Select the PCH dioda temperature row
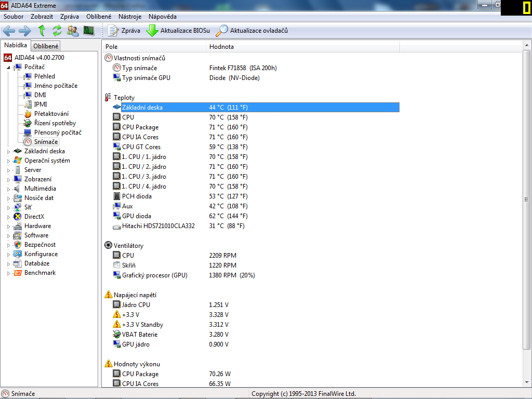 tap(256, 196)
